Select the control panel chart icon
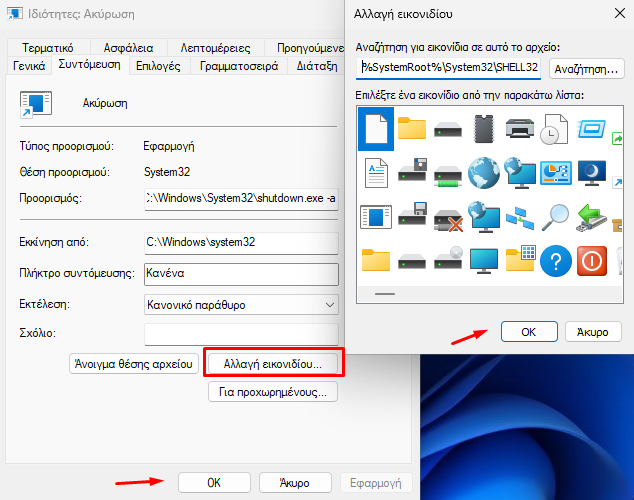 pyautogui.click(x=556, y=173)
